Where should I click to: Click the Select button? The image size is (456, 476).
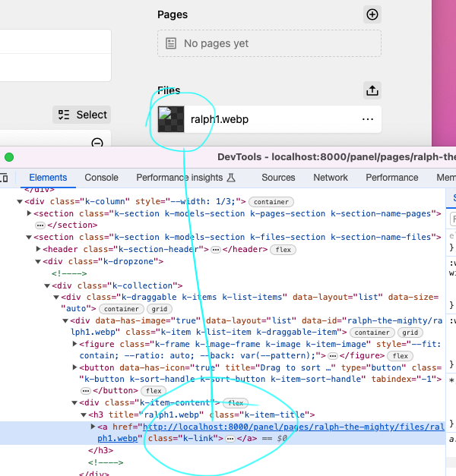tap(82, 115)
